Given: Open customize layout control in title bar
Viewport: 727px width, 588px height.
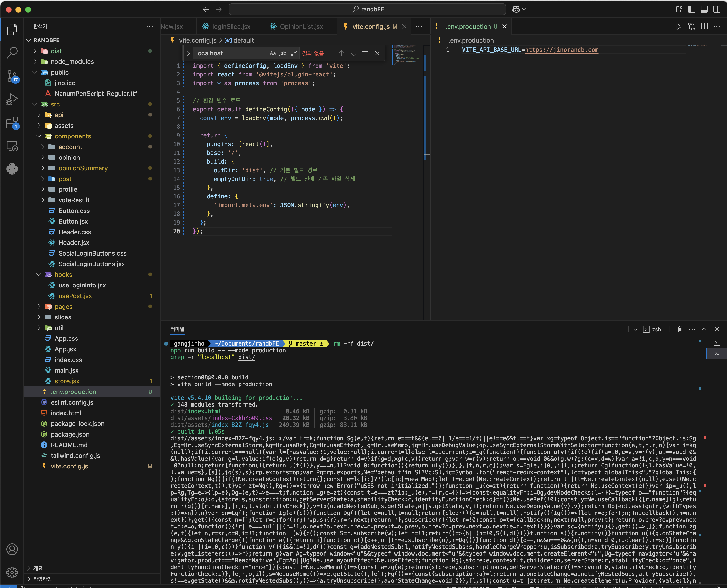Looking at the screenshot, I should [679, 9].
